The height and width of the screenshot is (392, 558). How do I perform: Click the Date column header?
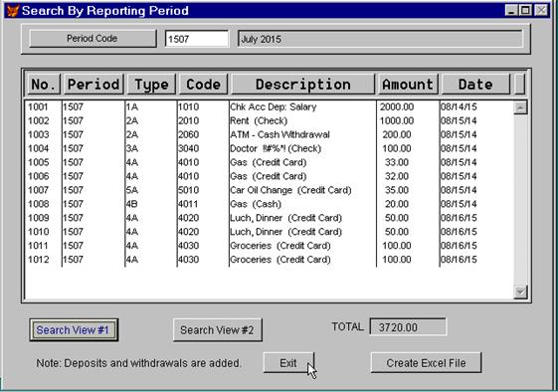point(475,85)
